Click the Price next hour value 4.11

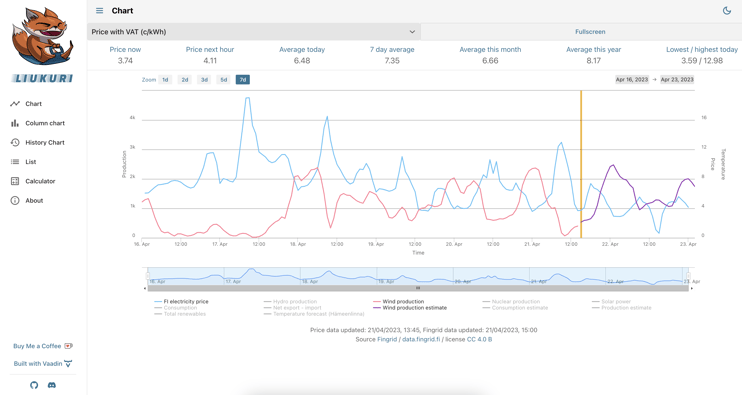[x=210, y=61]
